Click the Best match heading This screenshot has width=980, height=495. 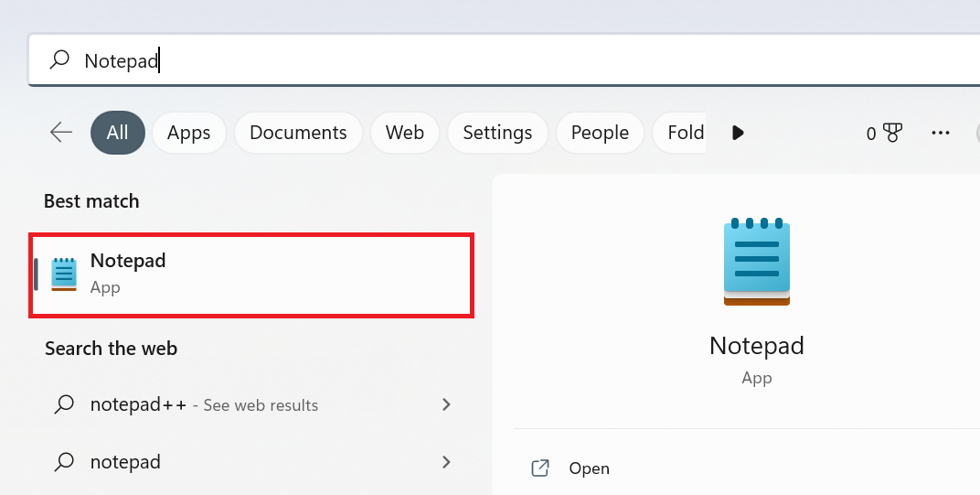point(91,201)
